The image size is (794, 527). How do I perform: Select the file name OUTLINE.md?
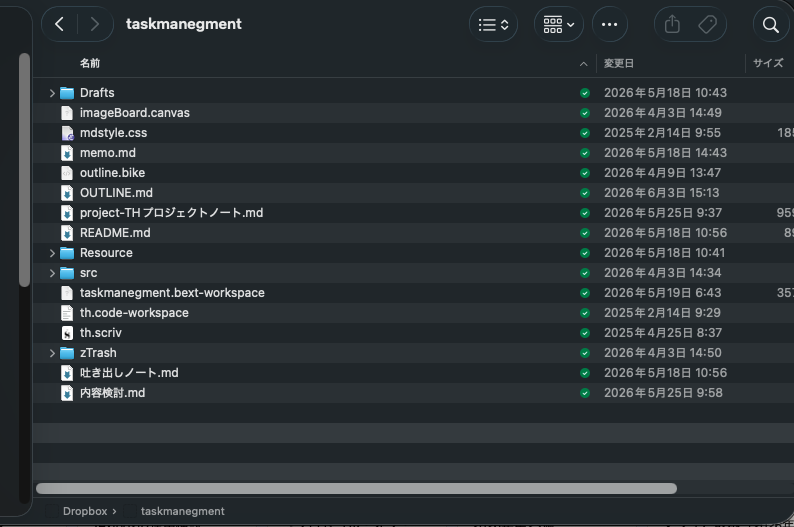click(x=116, y=193)
